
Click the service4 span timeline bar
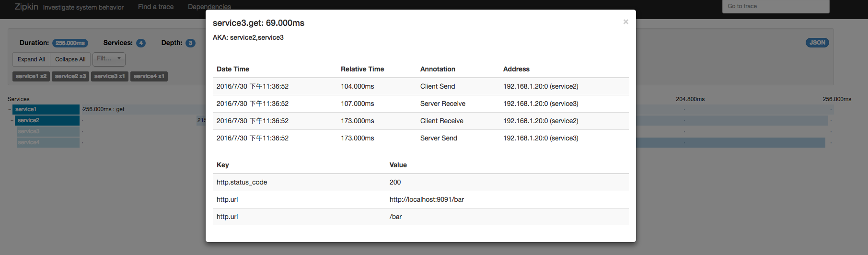[730, 143]
